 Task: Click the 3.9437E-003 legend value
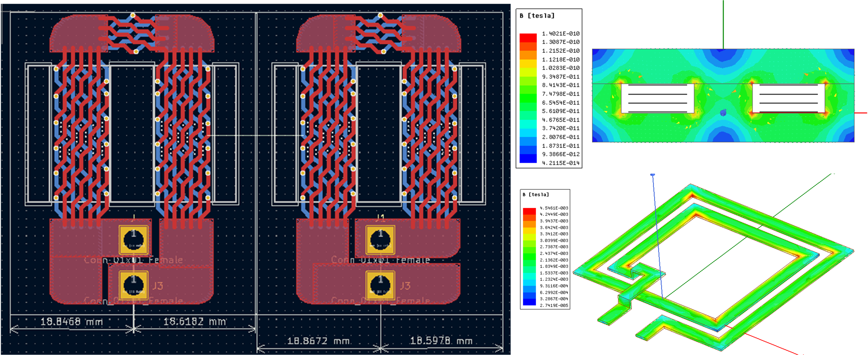click(x=554, y=221)
